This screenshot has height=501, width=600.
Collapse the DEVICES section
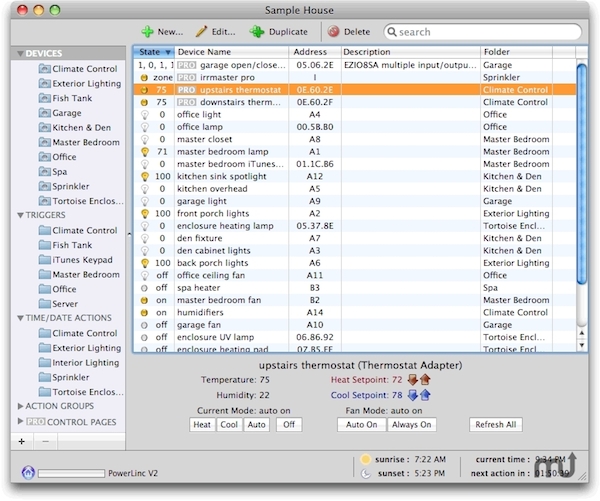click(x=19, y=53)
